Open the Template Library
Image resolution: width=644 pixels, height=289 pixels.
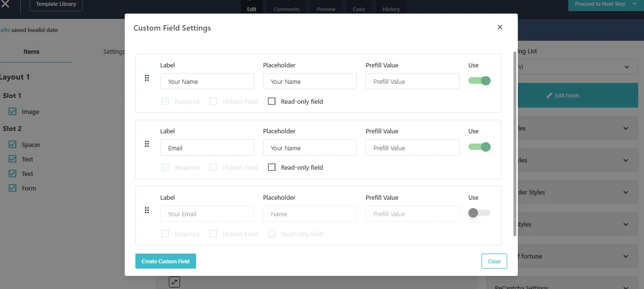pyautogui.click(x=56, y=4)
